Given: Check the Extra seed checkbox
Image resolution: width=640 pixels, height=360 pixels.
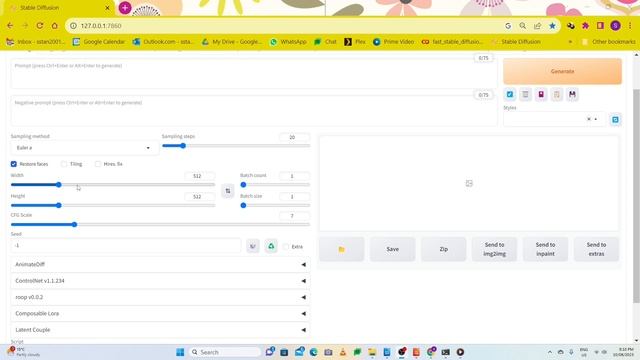Looking at the screenshot, I should tap(286, 247).
